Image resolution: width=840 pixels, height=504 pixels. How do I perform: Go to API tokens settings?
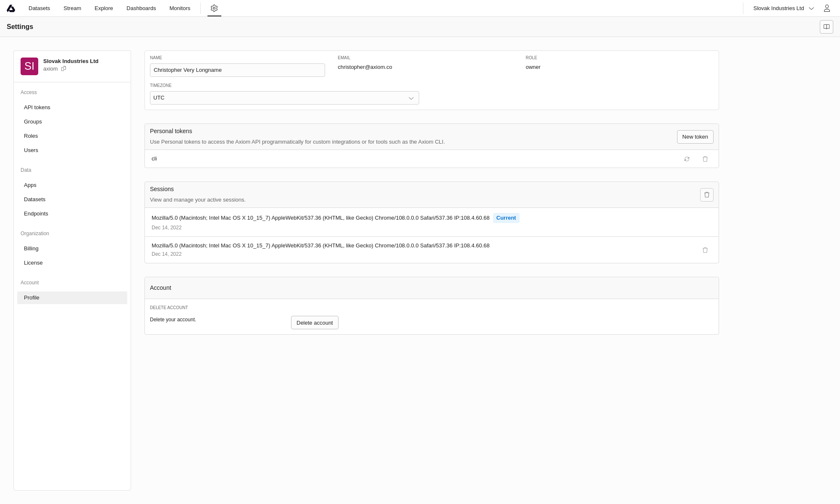37,108
